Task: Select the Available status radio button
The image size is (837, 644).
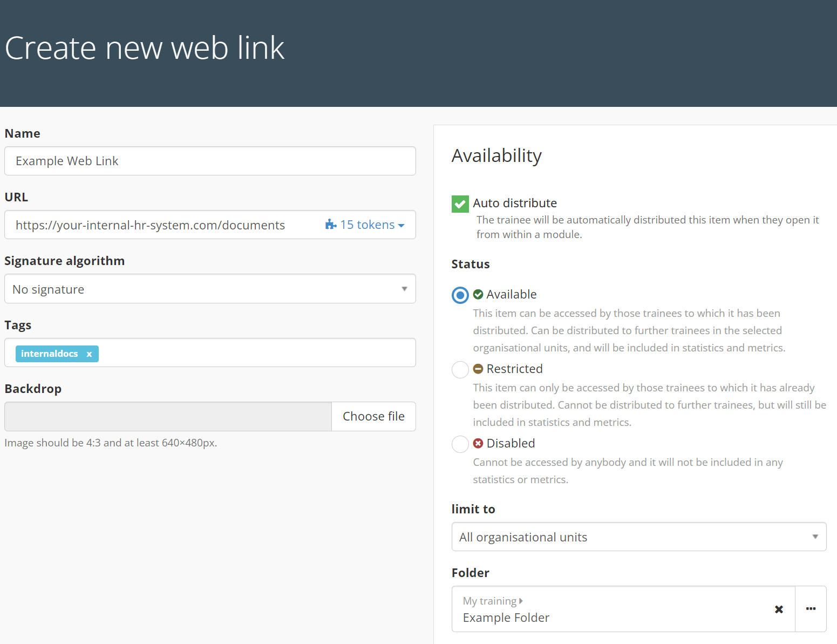Action: [460, 295]
